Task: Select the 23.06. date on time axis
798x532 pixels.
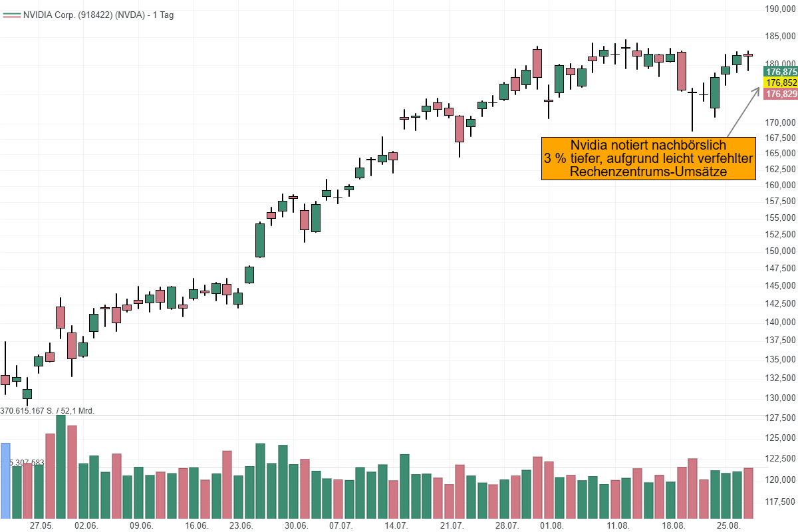Action: coord(241,525)
